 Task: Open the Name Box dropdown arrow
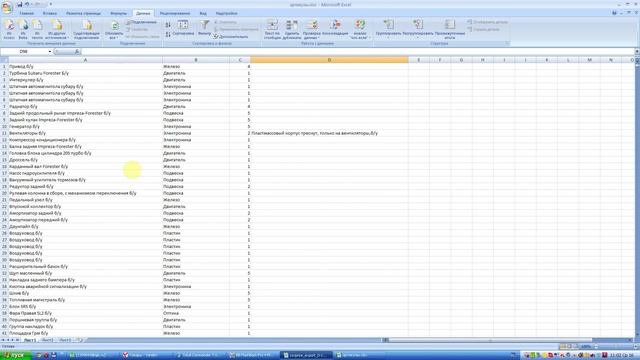(50, 52)
